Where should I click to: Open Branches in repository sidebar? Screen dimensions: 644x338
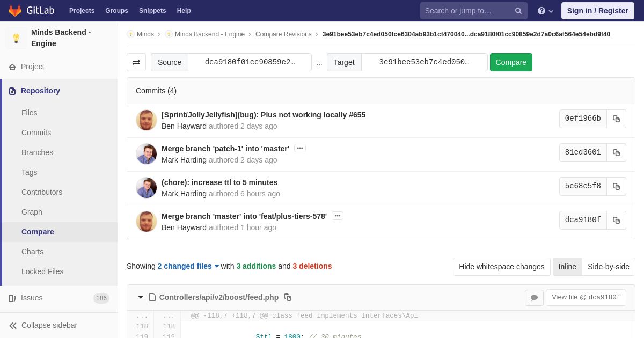point(37,152)
